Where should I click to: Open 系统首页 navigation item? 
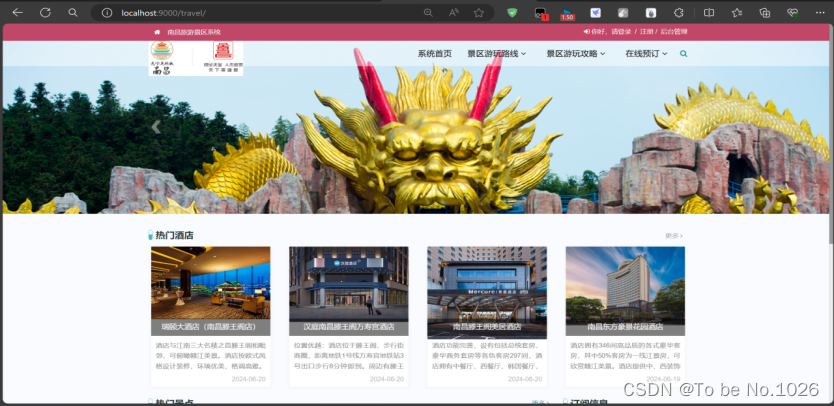[435, 54]
